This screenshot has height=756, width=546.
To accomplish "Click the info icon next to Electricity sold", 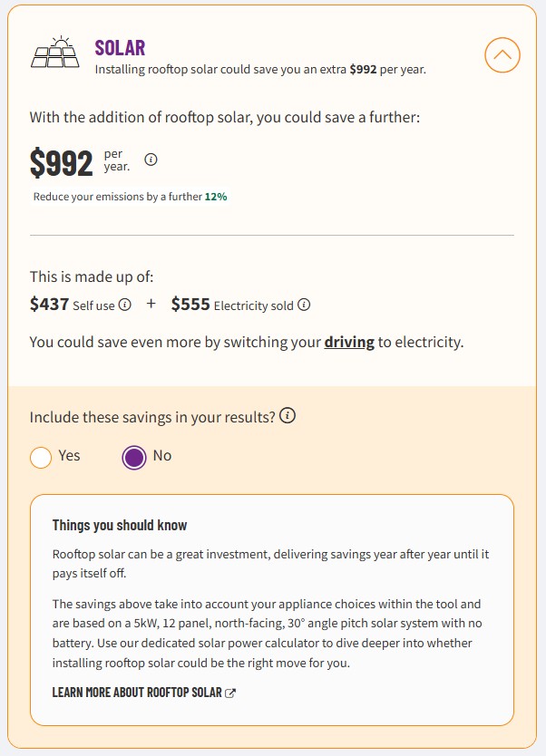I will 304,305.
